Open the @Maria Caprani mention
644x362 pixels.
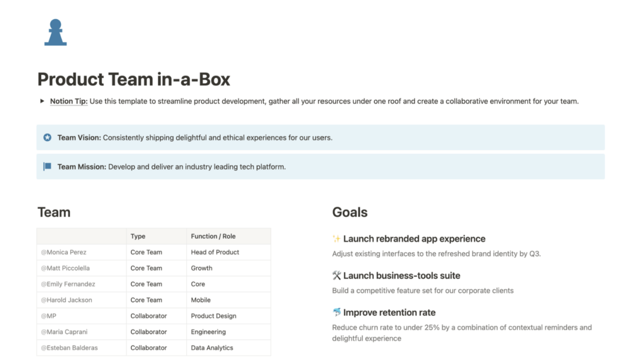(64, 332)
